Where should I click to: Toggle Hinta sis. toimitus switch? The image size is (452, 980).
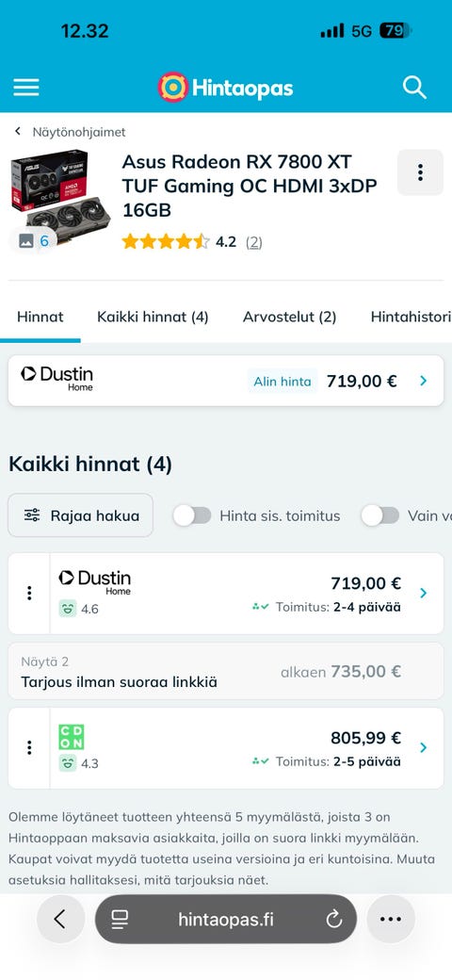tap(192, 515)
